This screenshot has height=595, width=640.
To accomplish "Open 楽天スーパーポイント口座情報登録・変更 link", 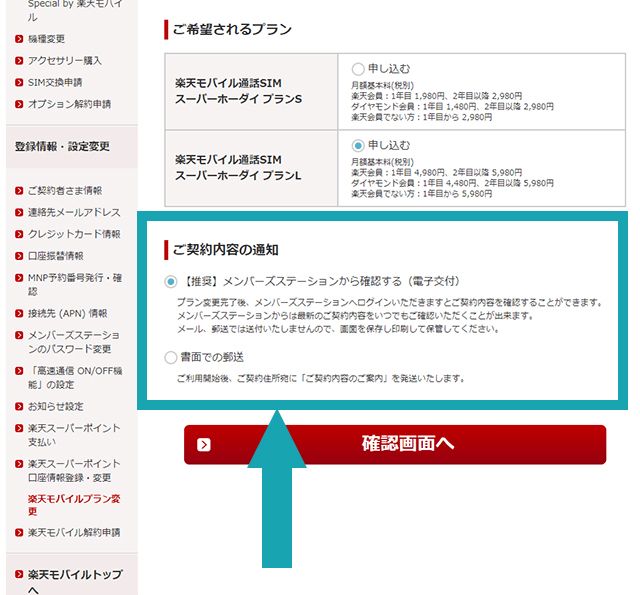I will click(x=74, y=471).
